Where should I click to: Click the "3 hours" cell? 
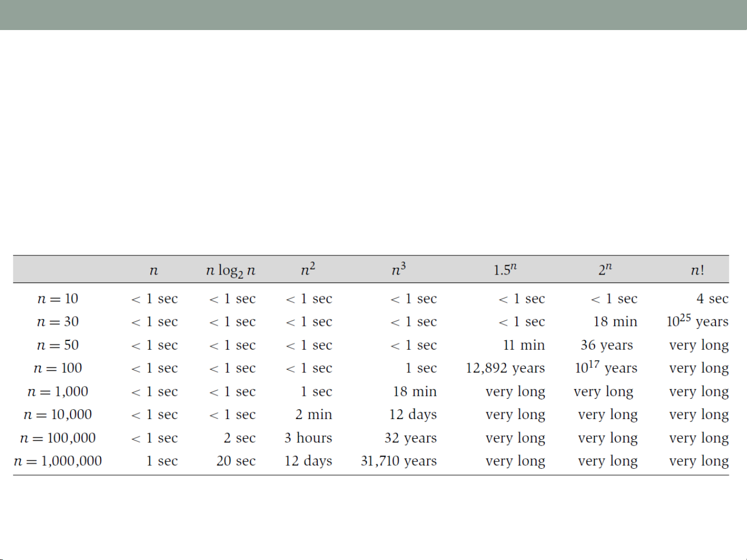[308, 438]
